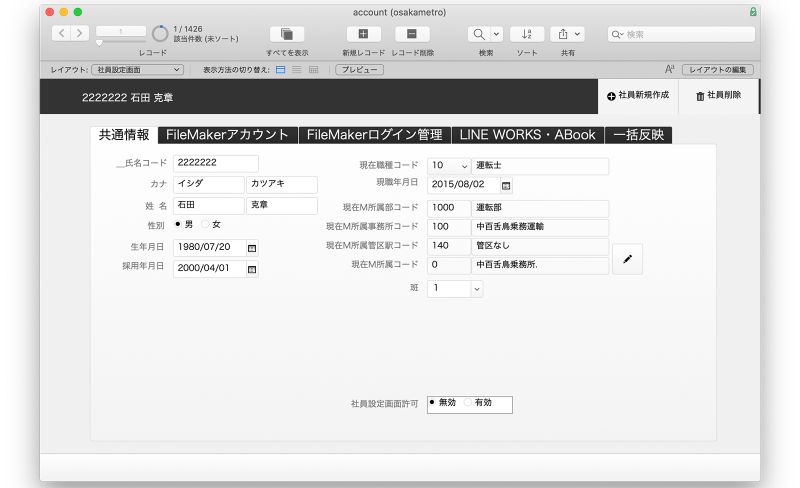Click header text 2222222 石田 克章

click(127, 97)
